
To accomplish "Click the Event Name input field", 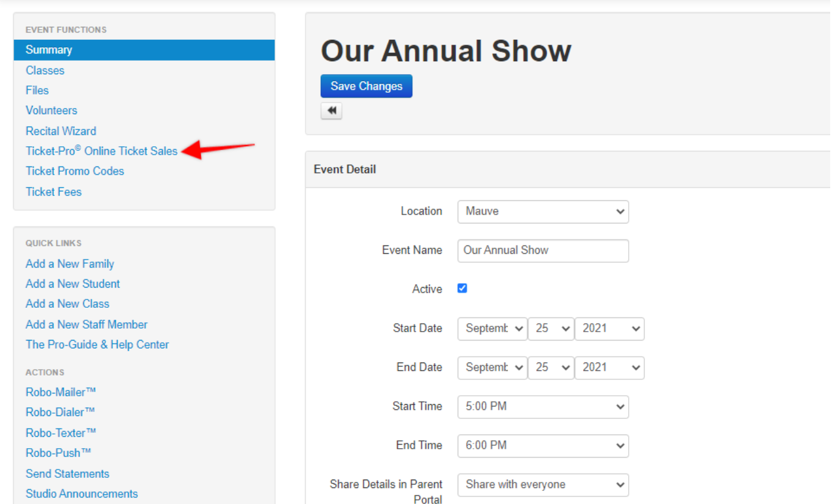I will [x=543, y=251].
